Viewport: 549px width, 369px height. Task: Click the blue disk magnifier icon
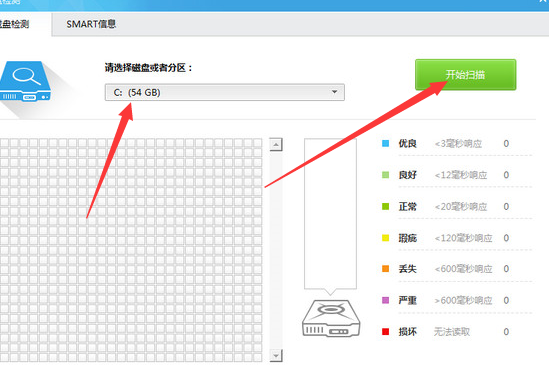pos(25,81)
